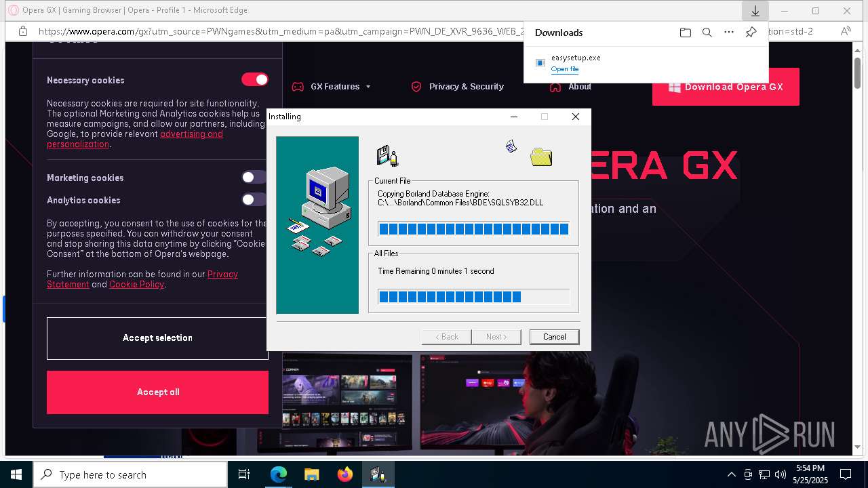Open Firefox from the taskbar
Image resolution: width=868 pixels, height=488 pixels.
point(344,474)
